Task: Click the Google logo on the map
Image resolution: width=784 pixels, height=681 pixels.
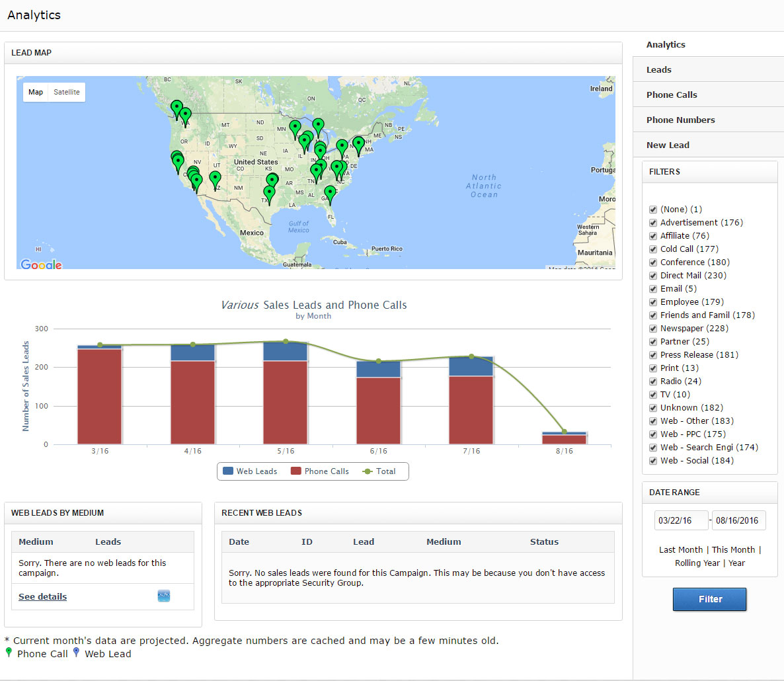Action: pos(41,264)
